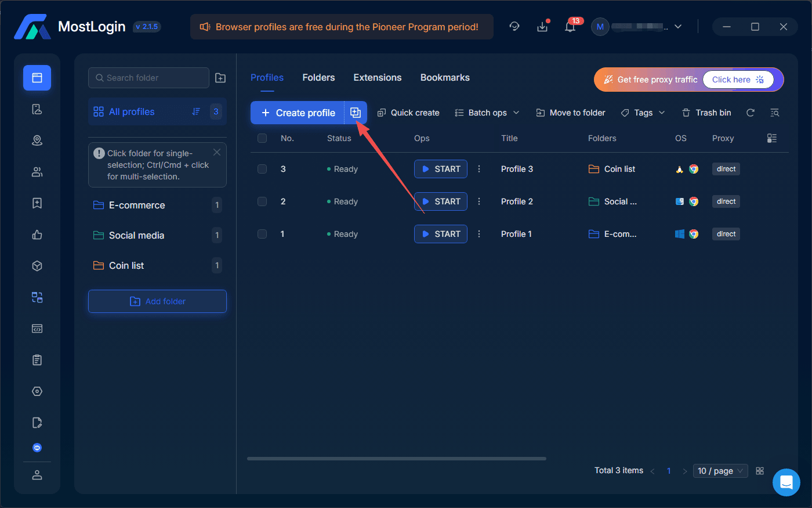Go to the next page arrow
This screenshot has width=812, height=508.
coord(685,471)
